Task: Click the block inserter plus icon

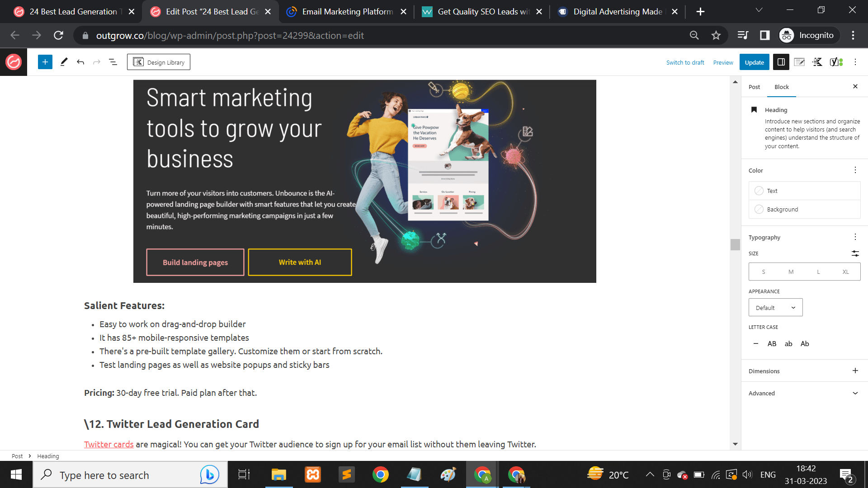Action: [45, 62]
